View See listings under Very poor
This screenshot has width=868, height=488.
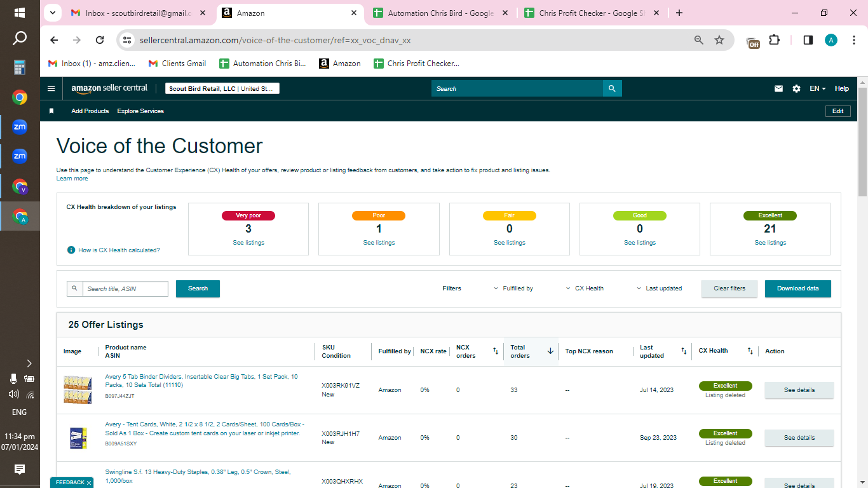[x=248, y=243]
